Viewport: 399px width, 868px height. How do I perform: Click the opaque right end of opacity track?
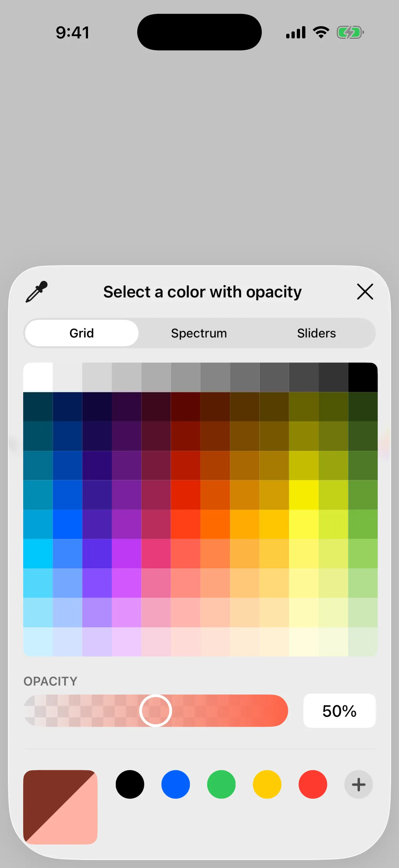click(276, 711)
